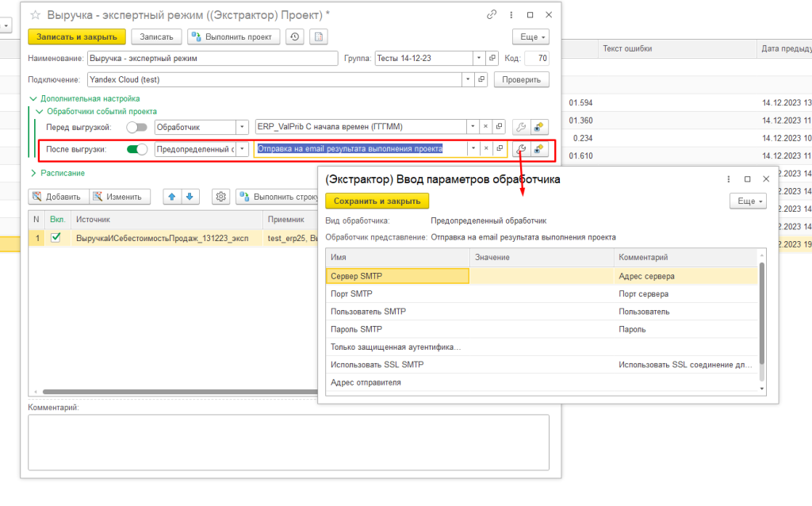Open gear settings above source table
Screen dimensions: 812x506
221,197
